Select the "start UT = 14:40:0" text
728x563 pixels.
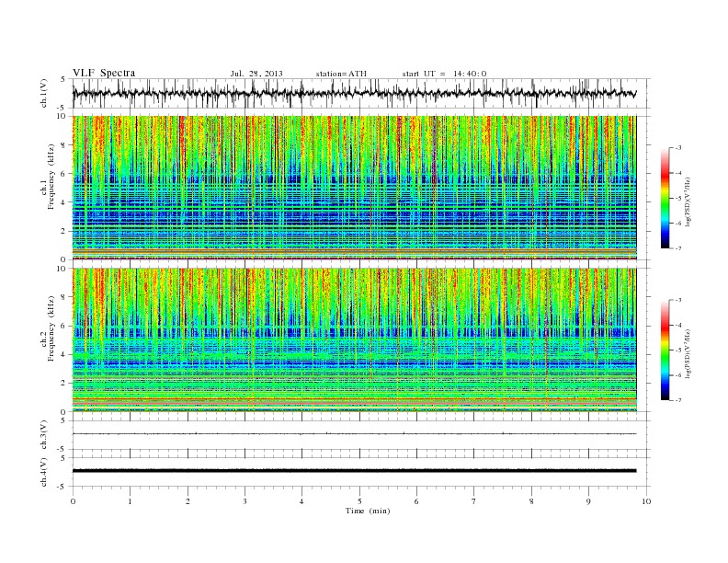pos(444,74)
